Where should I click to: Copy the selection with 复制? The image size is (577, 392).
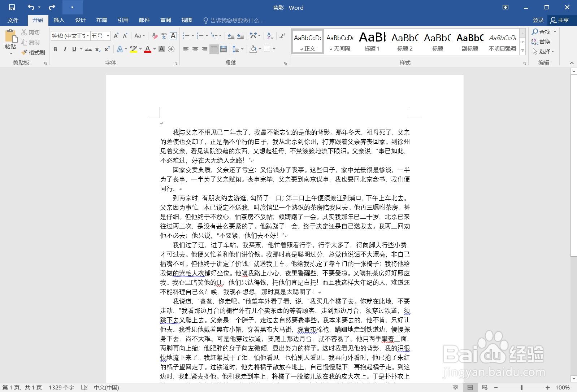tap(30, 42)
